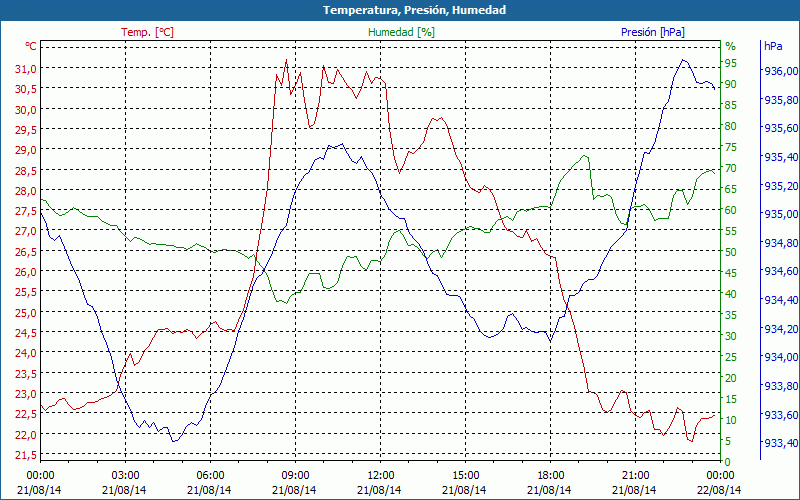This screenshot has height=500, width=800.
Task: Click green humidity axis value "35"
Action: 731,315
